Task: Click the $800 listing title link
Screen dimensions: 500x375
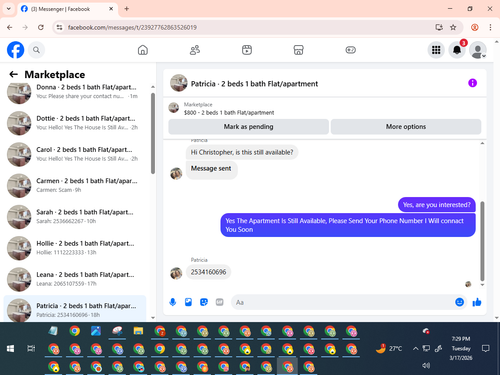Action: pos(229,113)
